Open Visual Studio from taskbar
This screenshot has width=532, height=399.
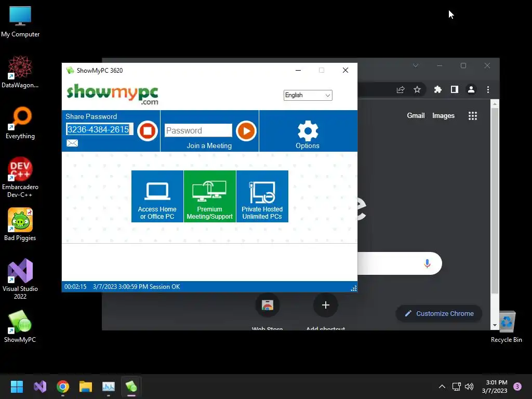point(40,387)
